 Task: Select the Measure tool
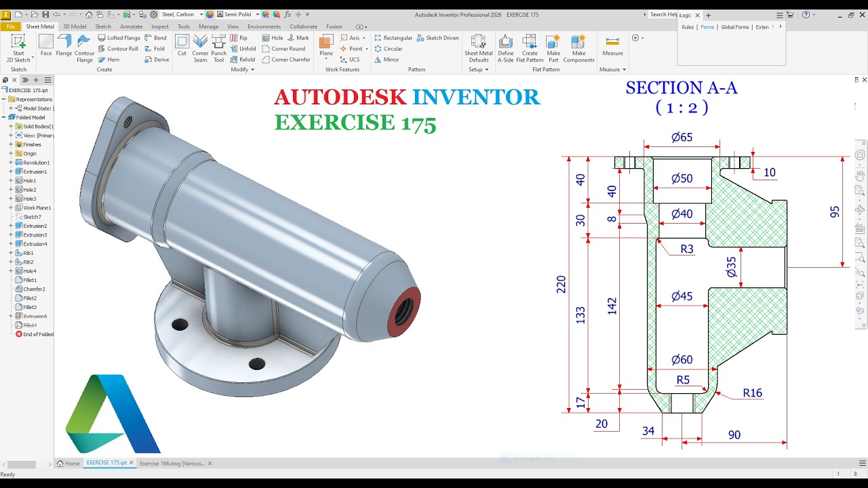(x=612, y=45)
